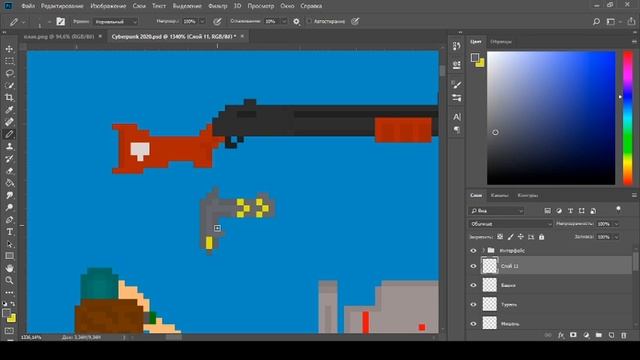The image size is (640, 360).
Task: Open search magnifier in options bar
Action: click(x=596, y=22)
